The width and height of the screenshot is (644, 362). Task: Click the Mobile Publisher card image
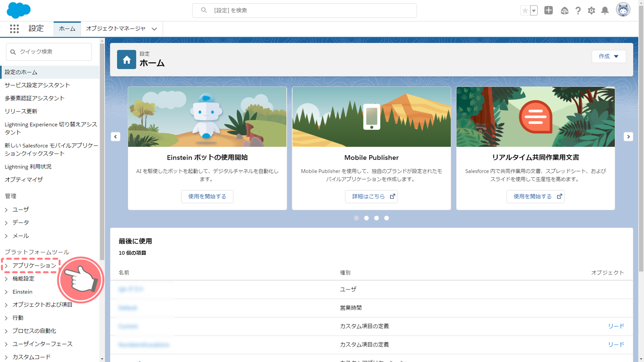point(372,117)
